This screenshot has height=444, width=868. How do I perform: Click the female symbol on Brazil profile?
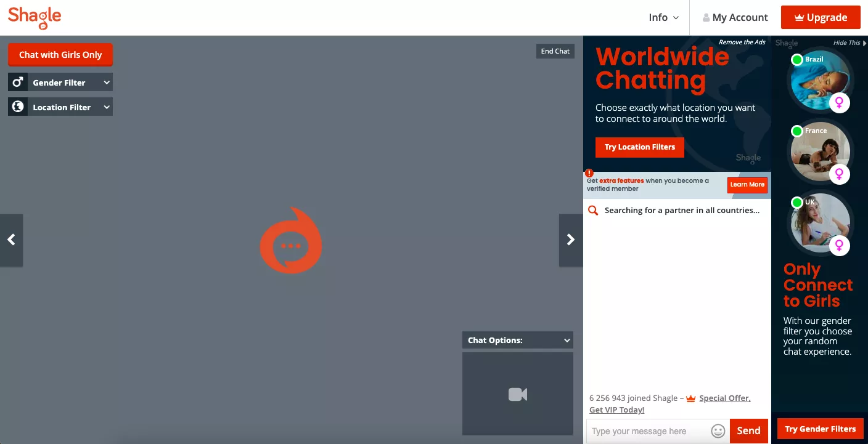[x=839, y=102]
